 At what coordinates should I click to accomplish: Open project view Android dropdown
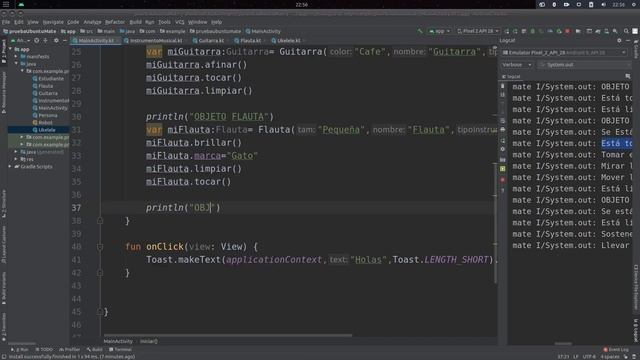click(20, 40)
